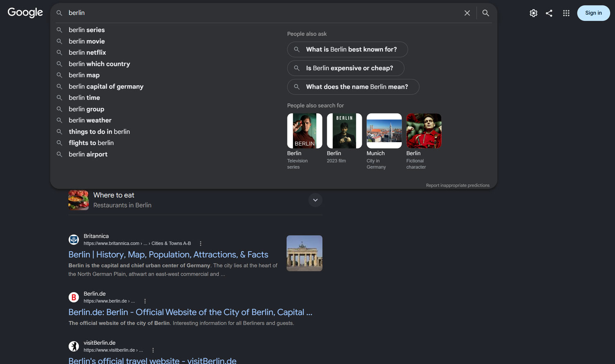This screenshot has height=364, width=615.
Task: Click Brandenburg Gate image in Britannica result
Action: point(305,253)
